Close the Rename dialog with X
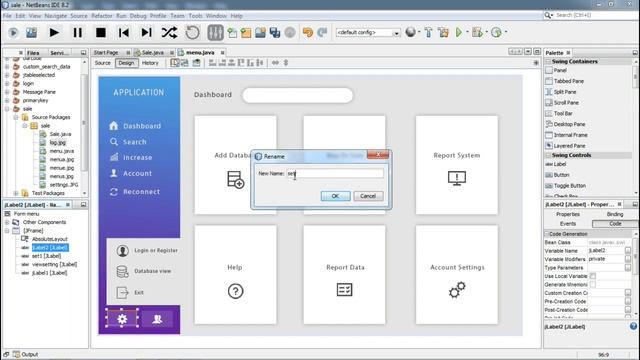640x360 pixels. [x=378, y=154]
